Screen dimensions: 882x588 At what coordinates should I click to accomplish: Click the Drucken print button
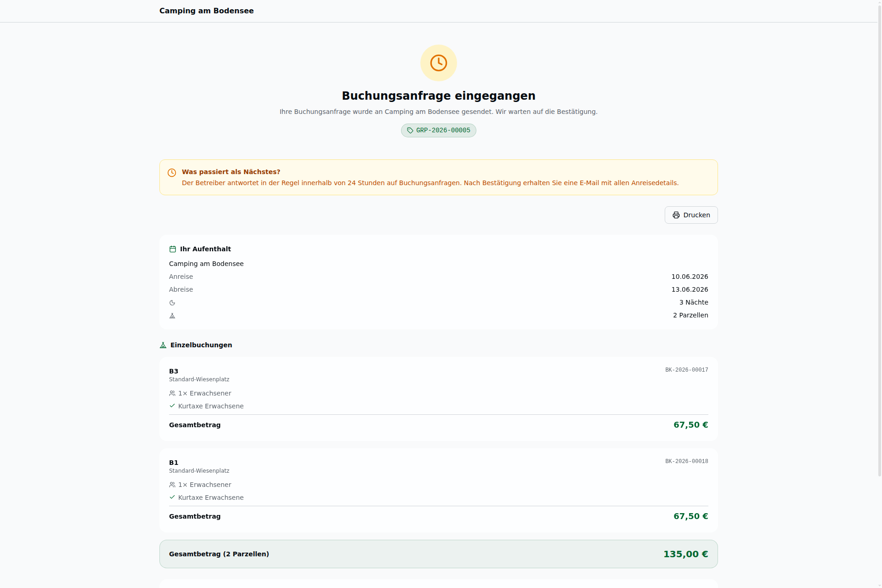[691, 215]
